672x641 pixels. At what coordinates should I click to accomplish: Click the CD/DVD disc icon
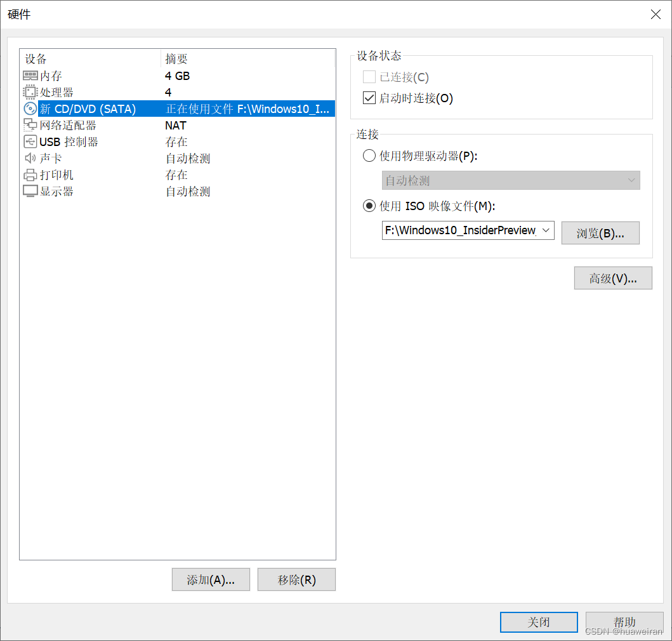tap(30, 109)
